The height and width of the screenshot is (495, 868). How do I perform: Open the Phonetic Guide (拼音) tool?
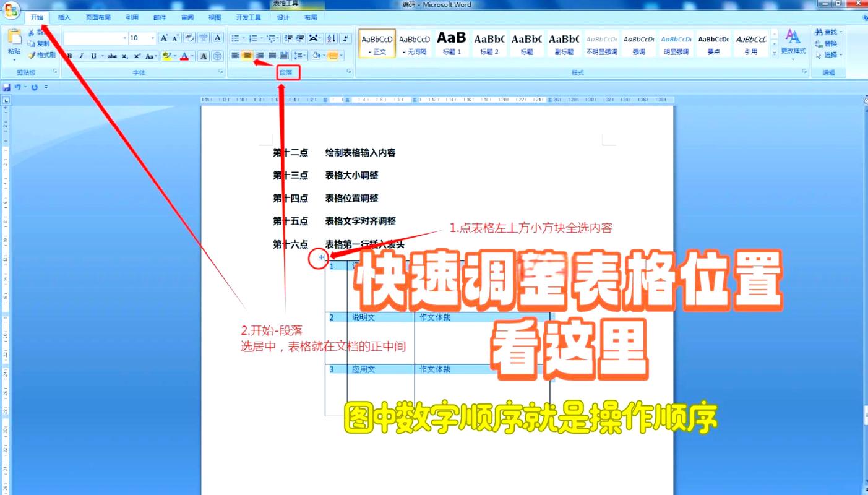(x=204, y=38)
